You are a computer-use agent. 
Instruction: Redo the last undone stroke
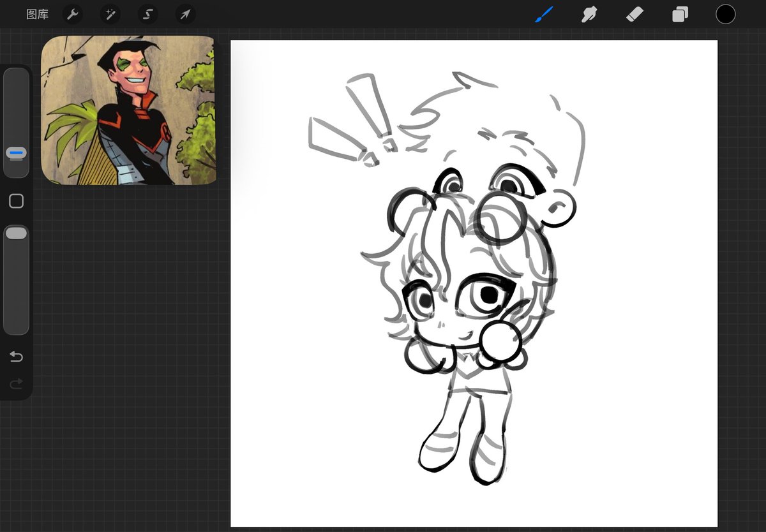[x=16, y=383]
